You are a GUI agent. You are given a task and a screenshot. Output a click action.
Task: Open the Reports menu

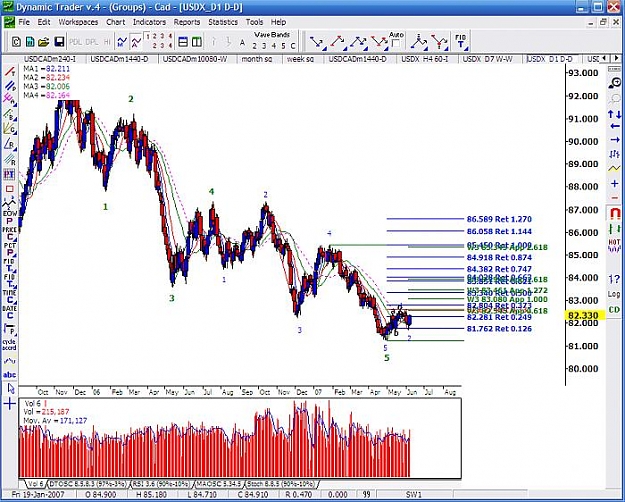point(187,22)
